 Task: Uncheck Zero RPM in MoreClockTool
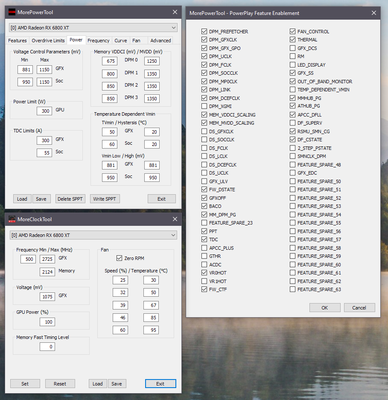(119, 258)
